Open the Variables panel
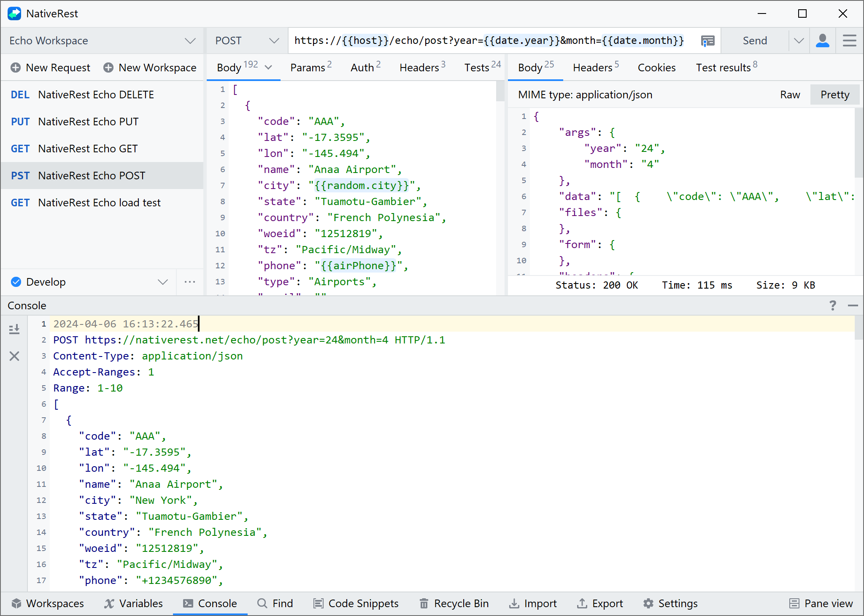This screenshot has height=616, width=864. (133, 603)
